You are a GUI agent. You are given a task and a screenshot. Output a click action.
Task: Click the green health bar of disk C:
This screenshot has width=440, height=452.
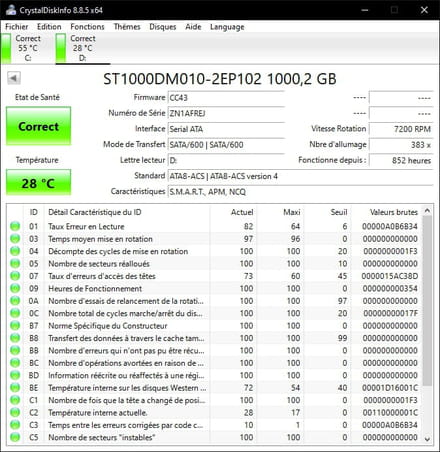click(6, 48)
